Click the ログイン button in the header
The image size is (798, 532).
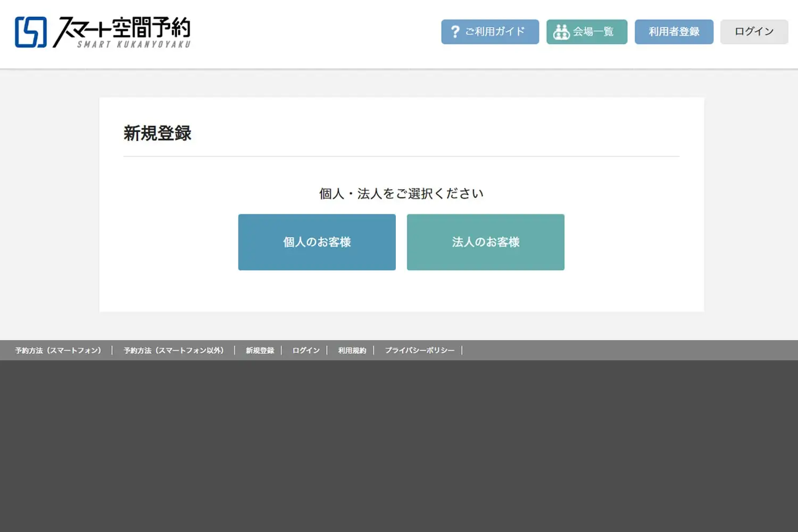click(x=754, y=32)
